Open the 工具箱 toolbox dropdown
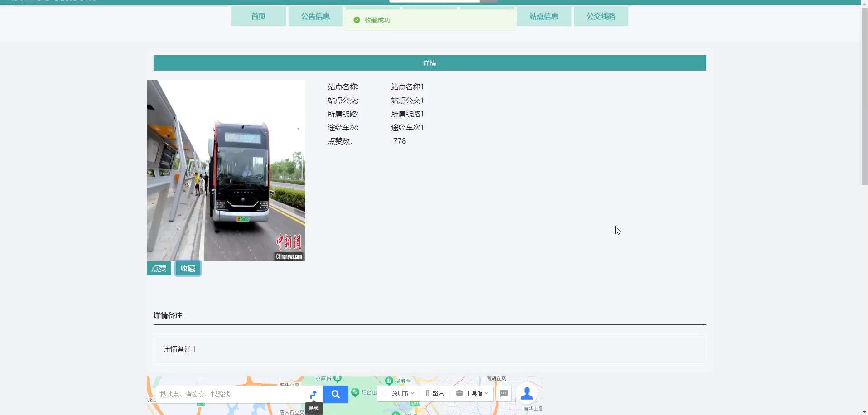This screenshot has width=868, height=415. (472, 393)
